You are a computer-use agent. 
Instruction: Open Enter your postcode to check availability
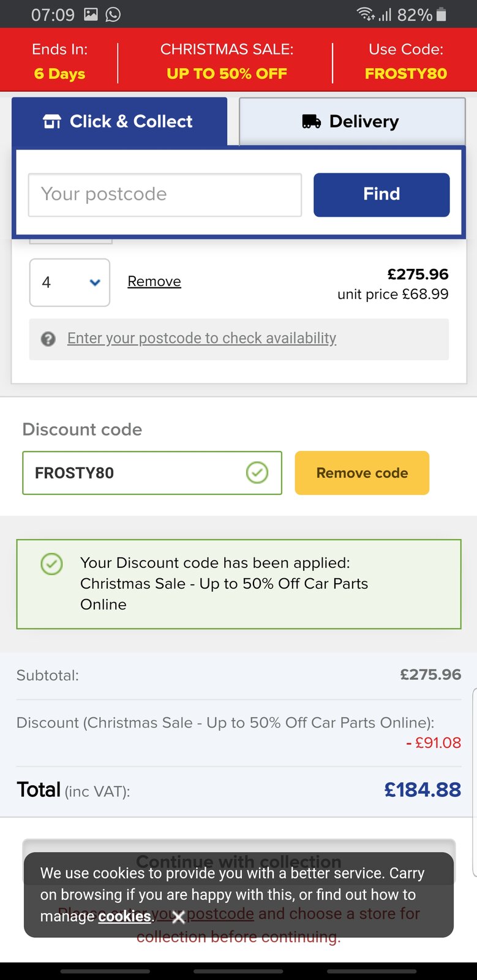[201, 339]
